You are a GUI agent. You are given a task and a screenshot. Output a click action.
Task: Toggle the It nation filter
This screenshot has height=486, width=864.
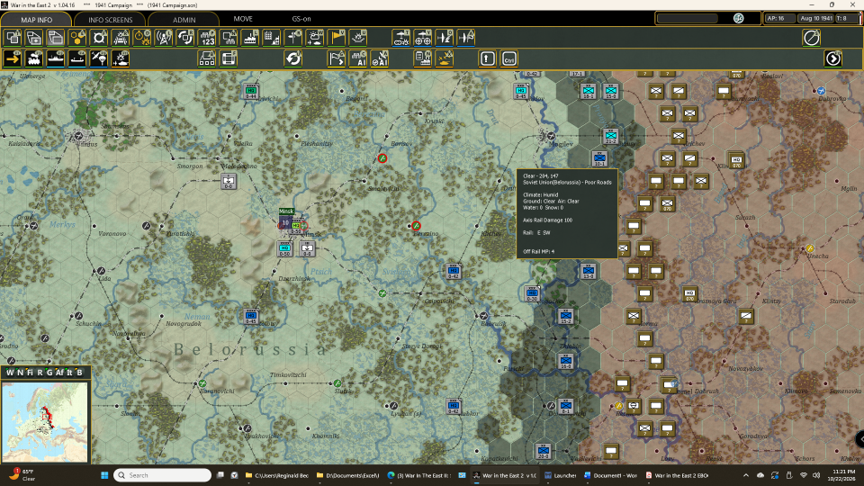[69, 372]
